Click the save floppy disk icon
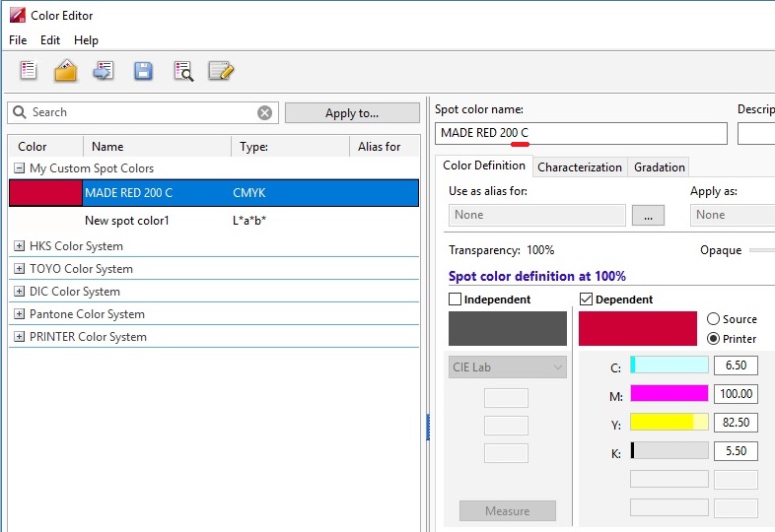The height and width of the screenshot is (532, 775). point(143,70)
